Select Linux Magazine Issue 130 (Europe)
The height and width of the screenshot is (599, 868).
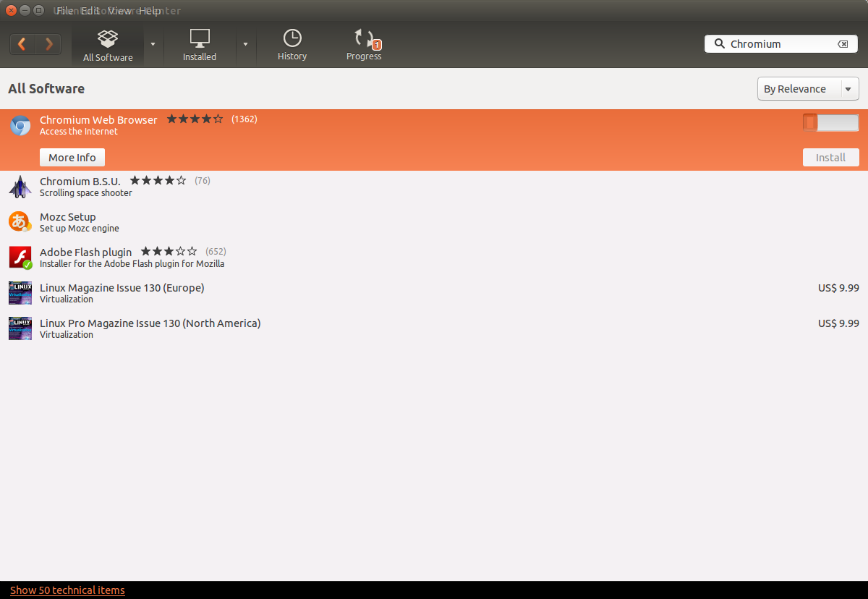pos(434,293)
